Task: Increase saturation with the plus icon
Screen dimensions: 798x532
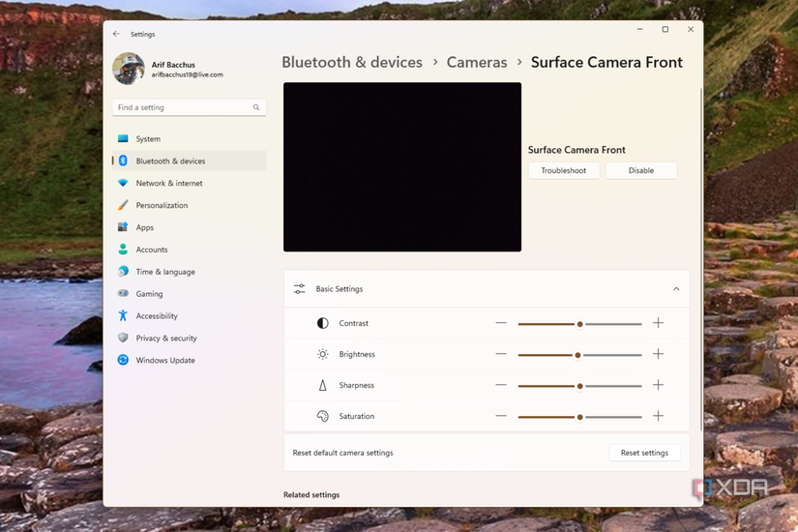Action: click(658, 416)
